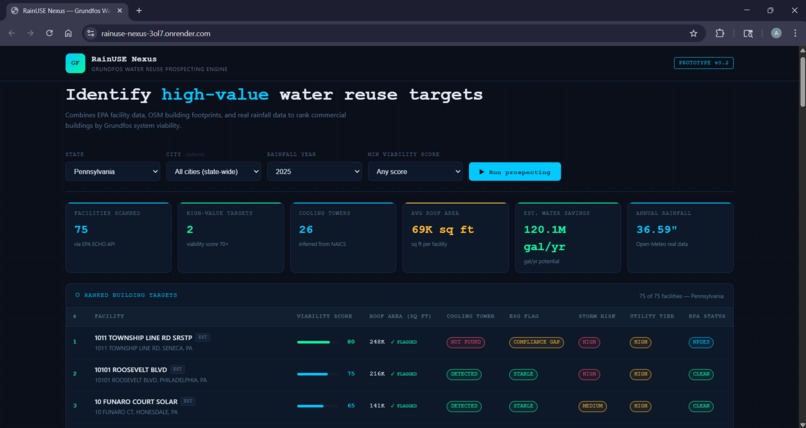This screenshot has width=806, height=428.
Task: Open the Min Viability Score dropdown
Action: pos(415,172)
